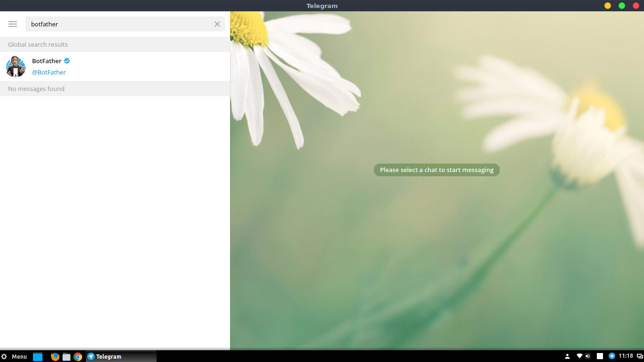Open the Wi-Fi network tray icon
644x362 pixels.
point(580,356)
